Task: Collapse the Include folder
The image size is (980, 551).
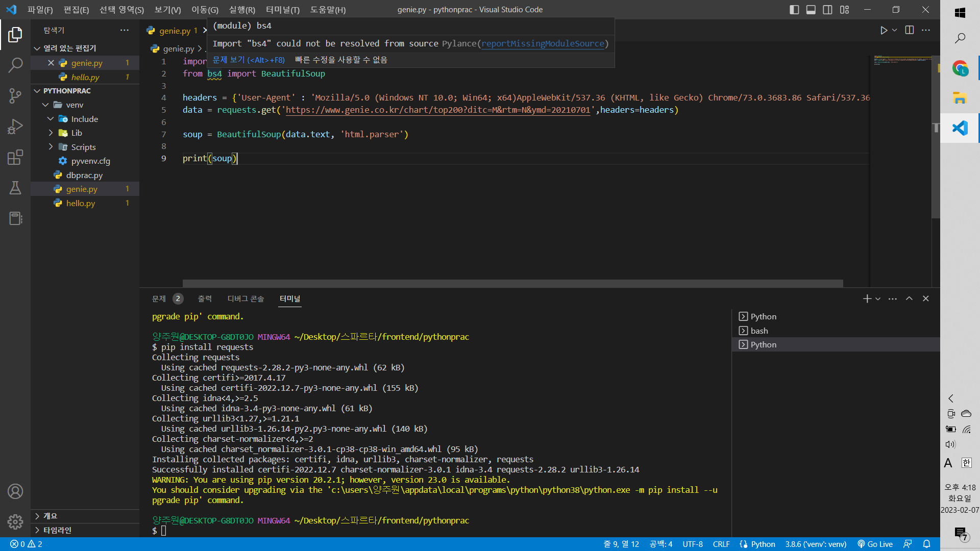Action: click(x=51, y=119)
